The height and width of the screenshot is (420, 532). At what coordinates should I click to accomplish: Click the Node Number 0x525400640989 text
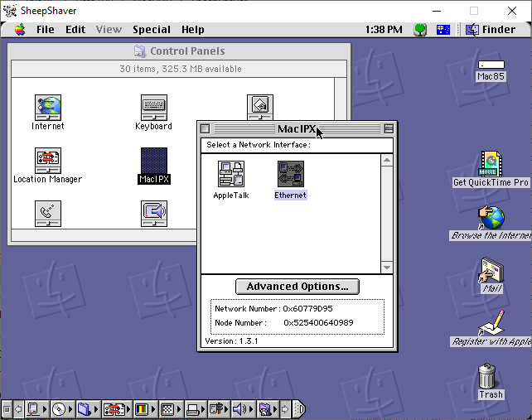coord(284,322)
